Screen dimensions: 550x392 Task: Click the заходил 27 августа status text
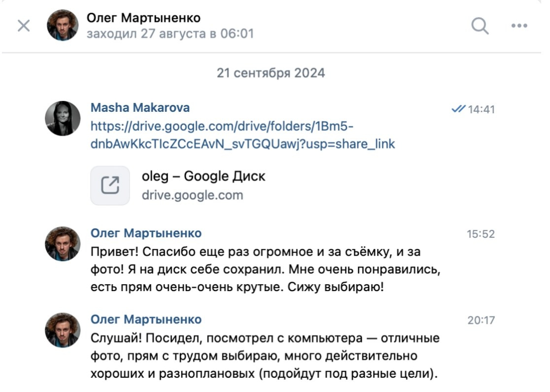pyautogui.click(x=170, y=33)
